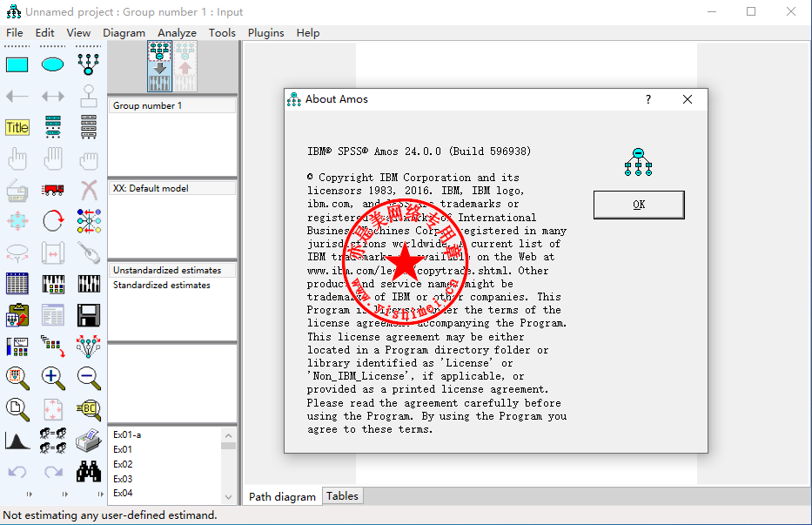Viewport: 812px width, 525px height.
Task: Click the question mark help button in About Amos
Action: click(648, 99)
